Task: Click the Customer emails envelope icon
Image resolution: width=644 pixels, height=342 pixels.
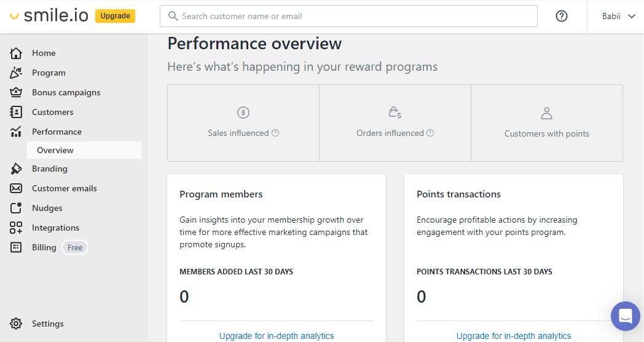Action: tap(16, 188)
